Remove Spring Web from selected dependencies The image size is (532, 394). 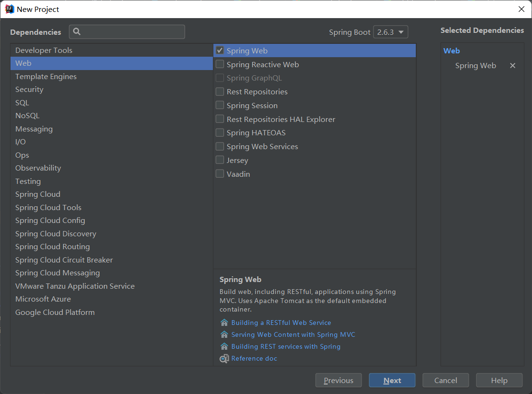[x=512, y=66]
